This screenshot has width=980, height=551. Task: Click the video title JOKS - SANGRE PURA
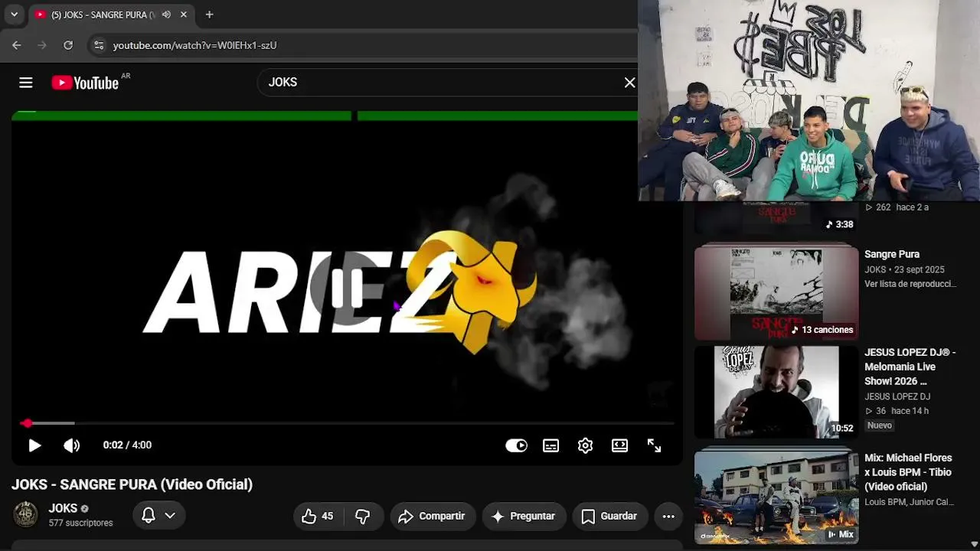tap(132, 484)
